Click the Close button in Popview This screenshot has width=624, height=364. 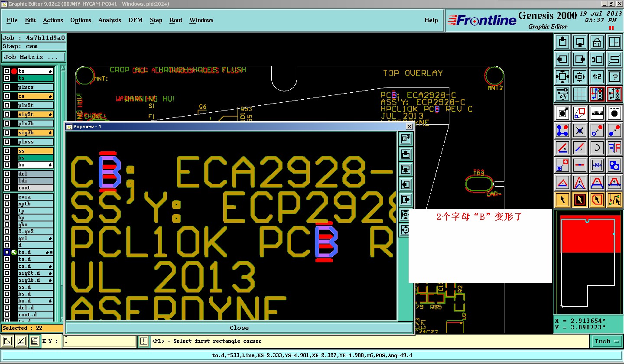point(239,328)
